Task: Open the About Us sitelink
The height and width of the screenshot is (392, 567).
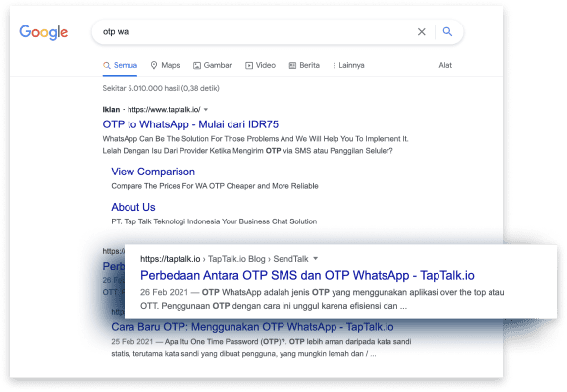Action: (x=133, y=207)
